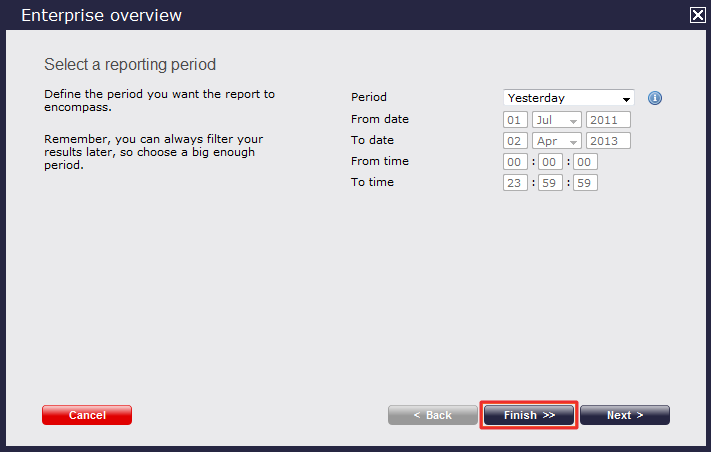Click the From time seconds field

click(584, 162)
